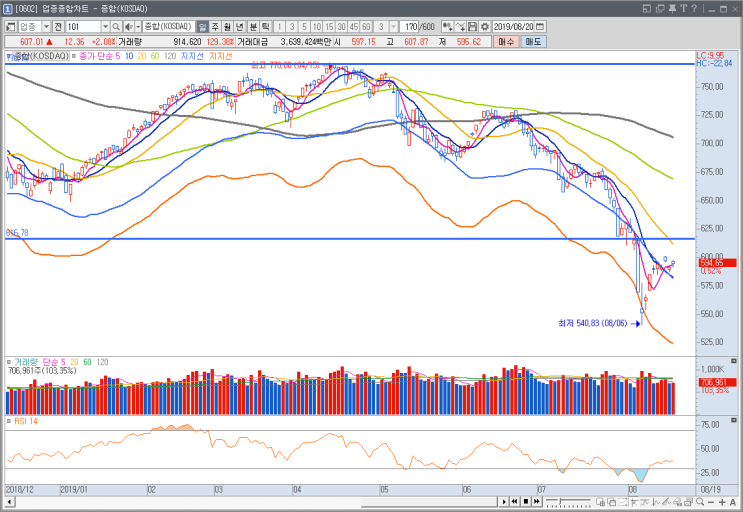Open the stock code search magnifier
The image size is (743, 512).
coord(116,27)
